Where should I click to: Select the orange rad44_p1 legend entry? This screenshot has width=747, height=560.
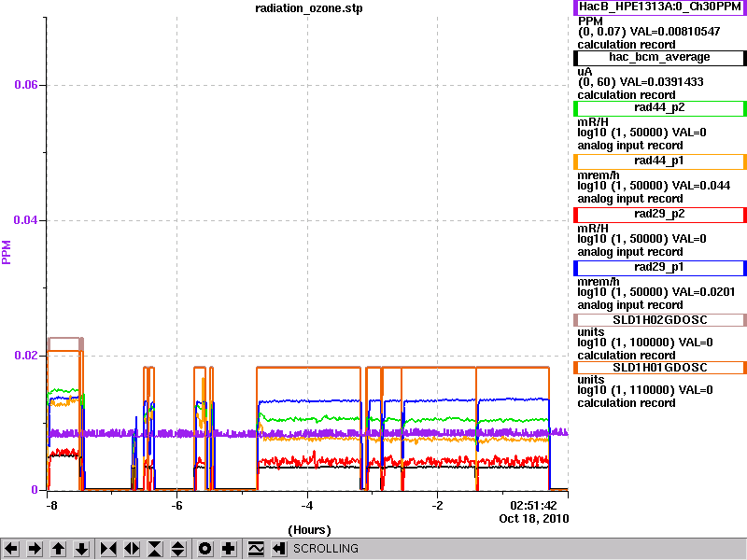coord(660,161)
